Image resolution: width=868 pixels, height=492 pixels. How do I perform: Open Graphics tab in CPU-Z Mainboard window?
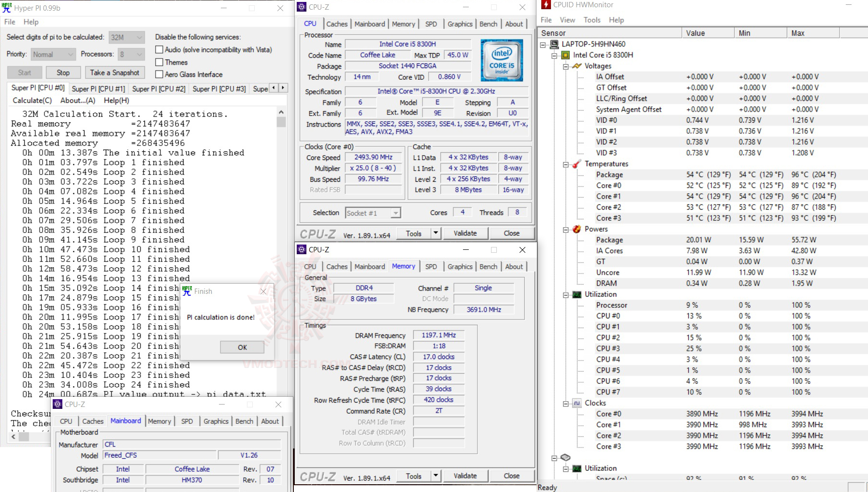pos(216,421)
